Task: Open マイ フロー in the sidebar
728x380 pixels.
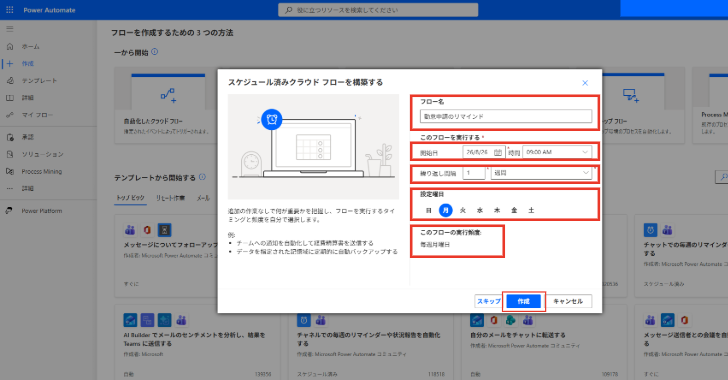Action: tap(37, 115)
